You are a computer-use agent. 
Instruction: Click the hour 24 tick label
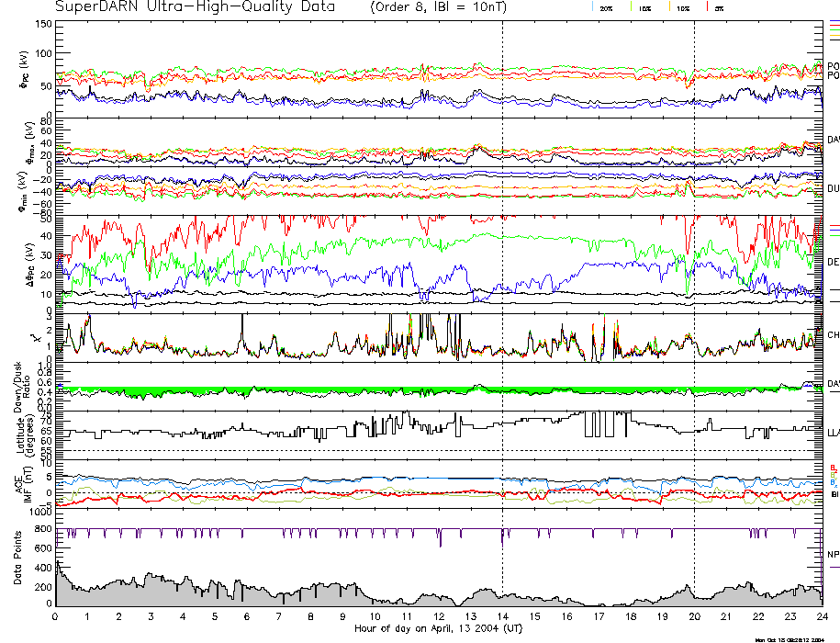coord(821,615)
